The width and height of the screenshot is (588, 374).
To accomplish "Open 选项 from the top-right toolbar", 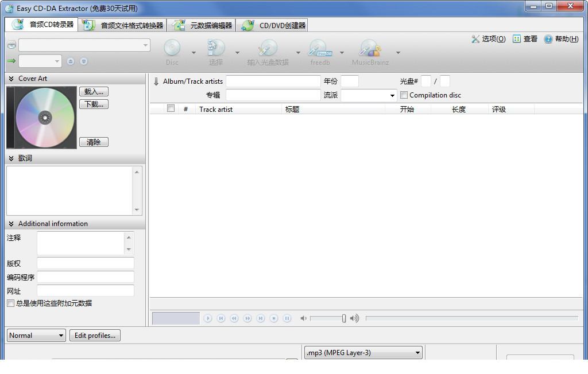I will click(x=488, y=38).
